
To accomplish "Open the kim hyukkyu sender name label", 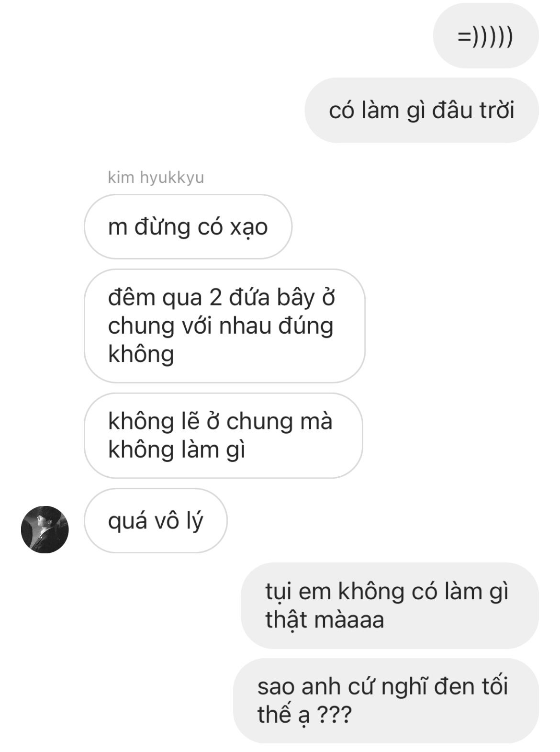I will click(x=156, y=177).
